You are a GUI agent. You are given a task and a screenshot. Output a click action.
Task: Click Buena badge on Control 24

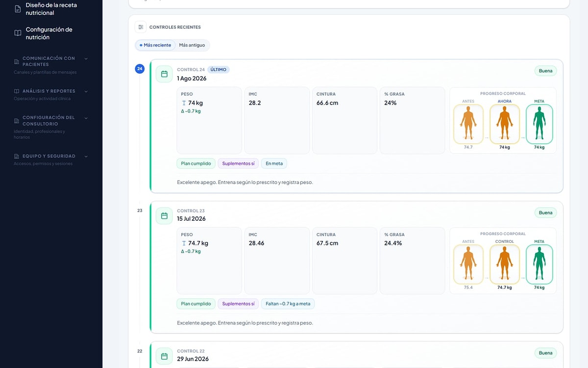click(545, 71)
